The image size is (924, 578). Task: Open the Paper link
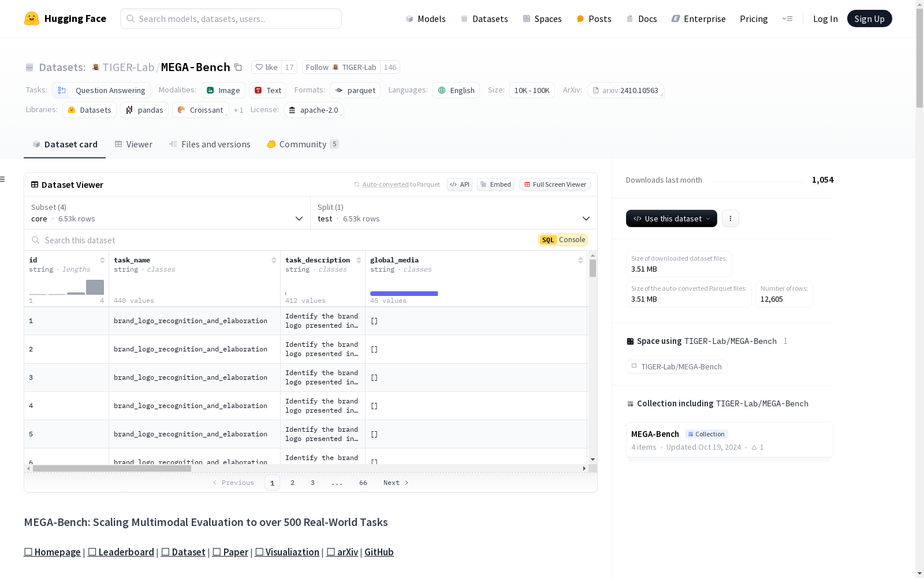click(230, 552)
